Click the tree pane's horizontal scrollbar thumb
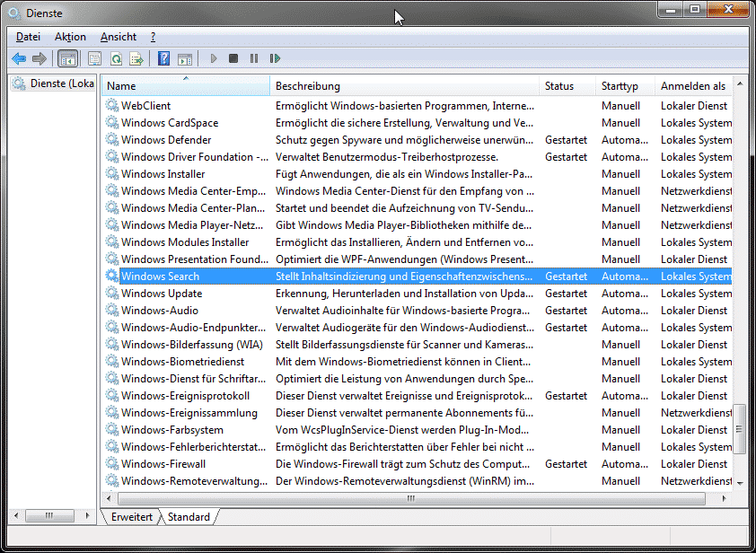This screenshot has height=553, width=756. (49, 516)
